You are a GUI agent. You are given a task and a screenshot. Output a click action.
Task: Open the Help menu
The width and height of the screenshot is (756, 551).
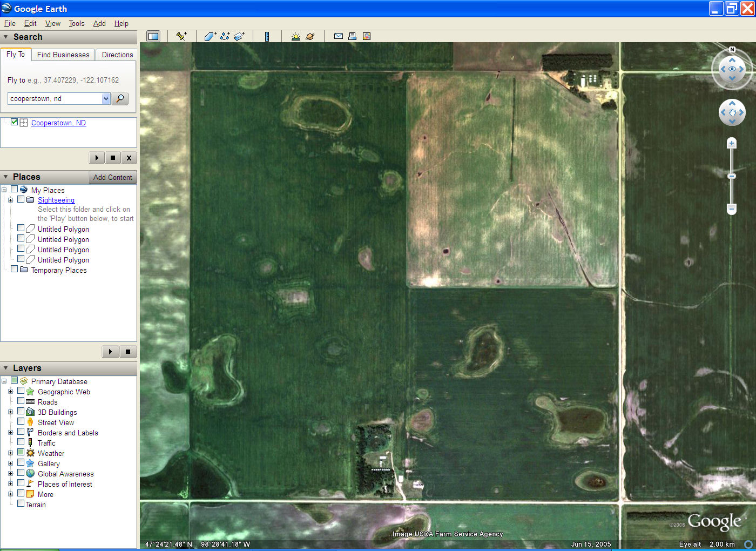coord(122,23)
